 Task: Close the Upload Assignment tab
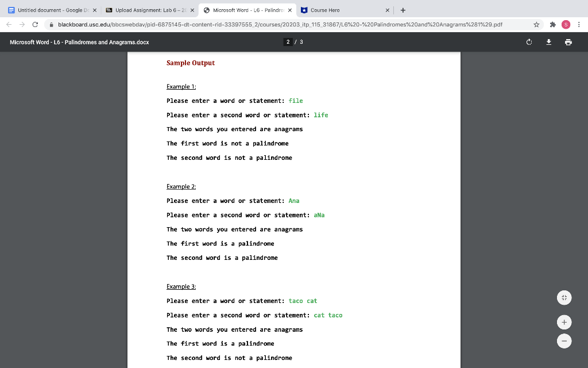[x=192, y=10]
